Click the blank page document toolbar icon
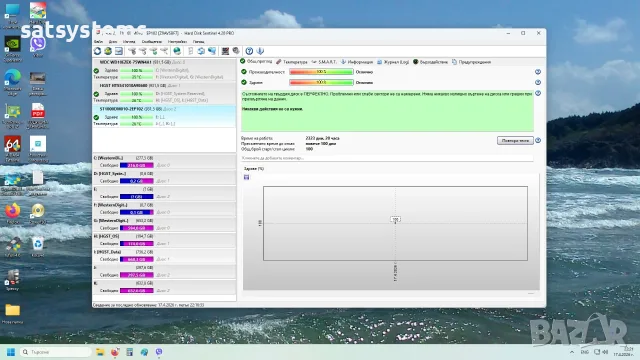Image resolution: width=640 pixels, height=360 pixels. tap(190, 51)
